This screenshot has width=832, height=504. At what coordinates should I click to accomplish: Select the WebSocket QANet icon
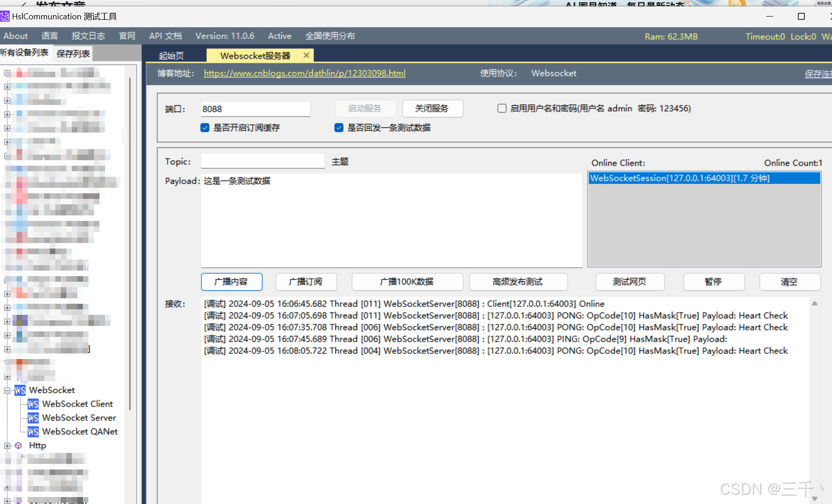(x=32, y=431)
